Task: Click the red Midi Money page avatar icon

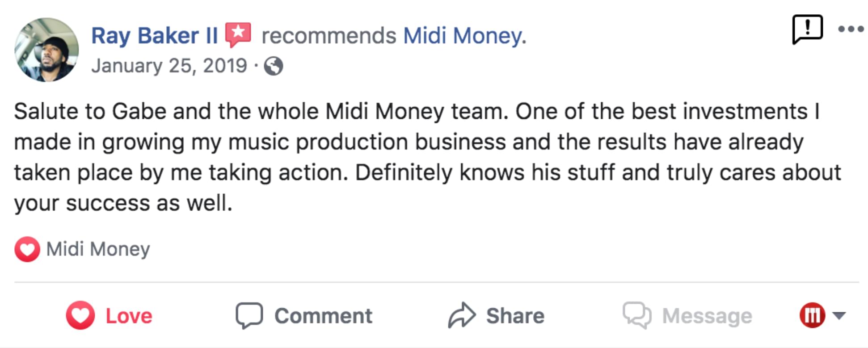Action: (812, 315)
